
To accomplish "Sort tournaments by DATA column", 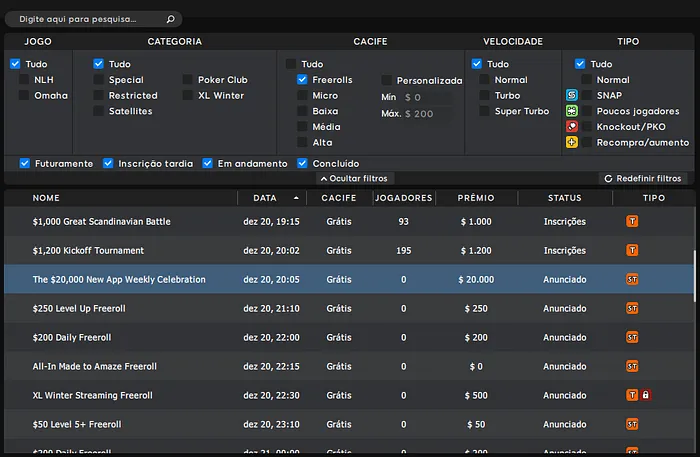I will (x=265, y=198).
